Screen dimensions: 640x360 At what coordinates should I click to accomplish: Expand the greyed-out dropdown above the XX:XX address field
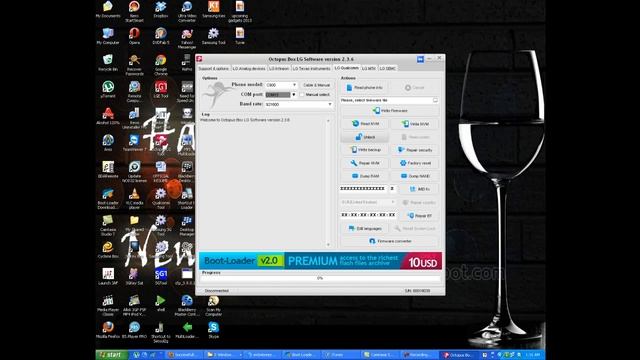393,202
